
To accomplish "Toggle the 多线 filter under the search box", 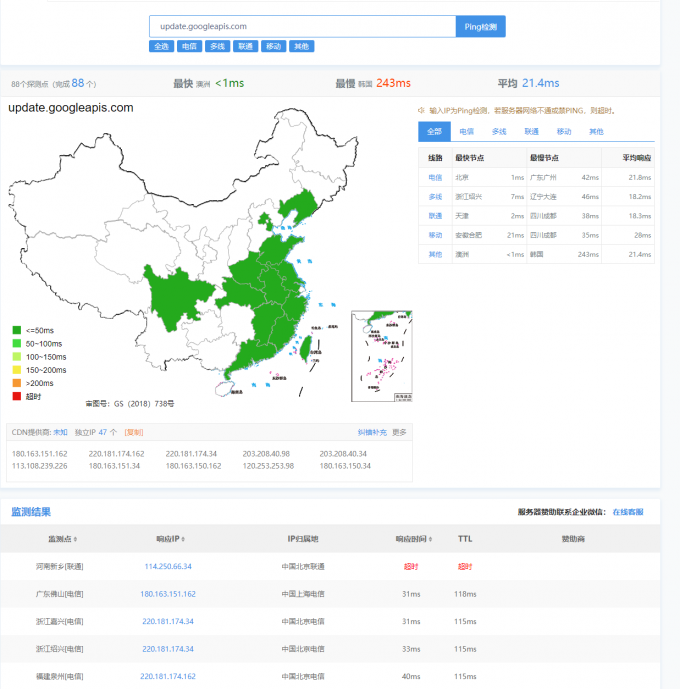I will [x=217, y=46].
